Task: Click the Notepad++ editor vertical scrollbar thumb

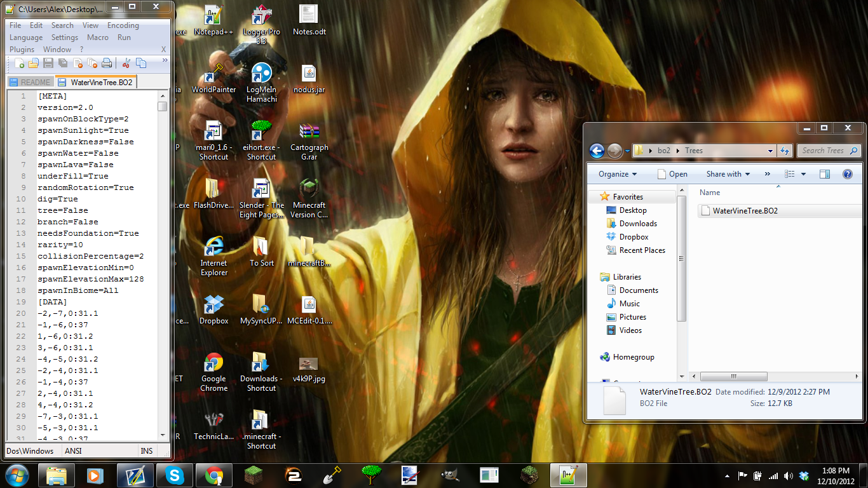Action: pyautogui.click(x=163, y=106)
